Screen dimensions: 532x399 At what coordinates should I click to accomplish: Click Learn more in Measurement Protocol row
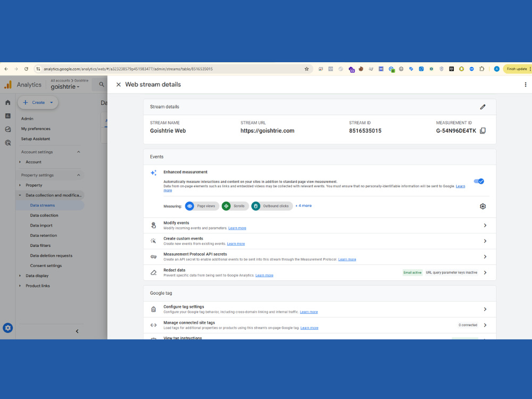point(347,259)
